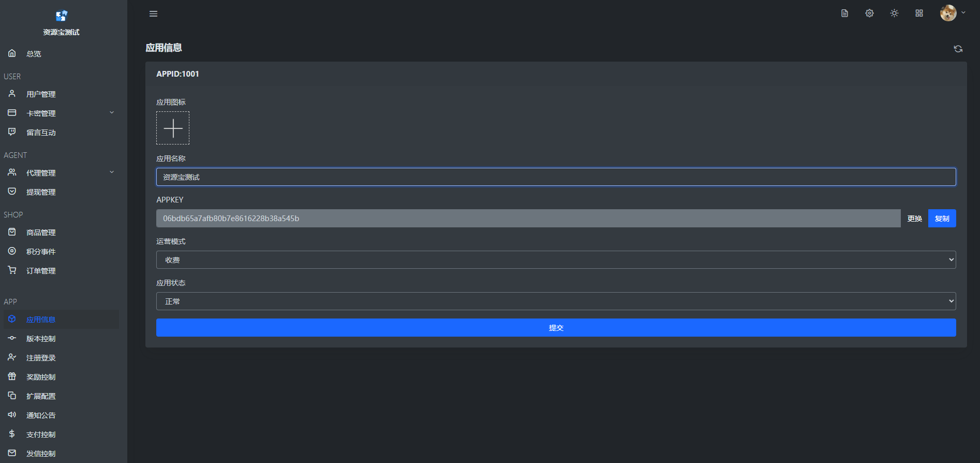The image size is (980, 463).
Task: Switch theme with the sun icon
Action: point(894,13)
